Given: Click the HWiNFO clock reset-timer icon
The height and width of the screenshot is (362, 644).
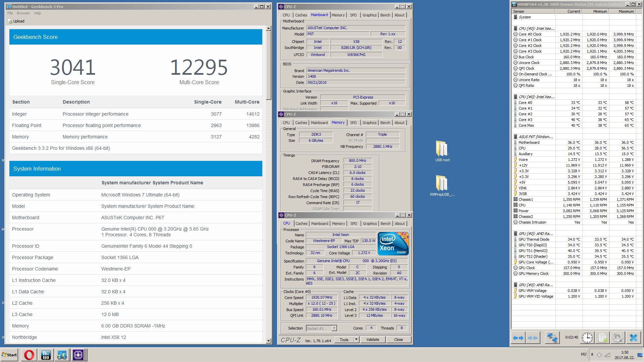Looking at the screenshot, I should [587, 338].
